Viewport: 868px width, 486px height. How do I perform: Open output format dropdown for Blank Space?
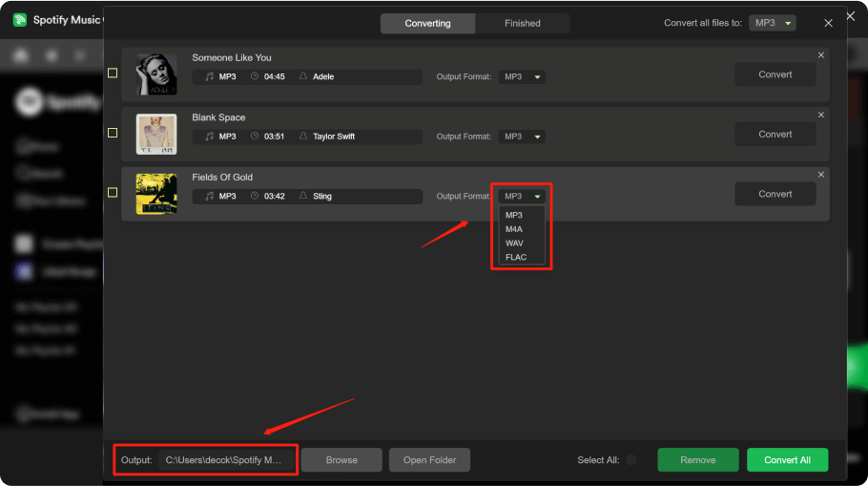click(x=522, y=137)
